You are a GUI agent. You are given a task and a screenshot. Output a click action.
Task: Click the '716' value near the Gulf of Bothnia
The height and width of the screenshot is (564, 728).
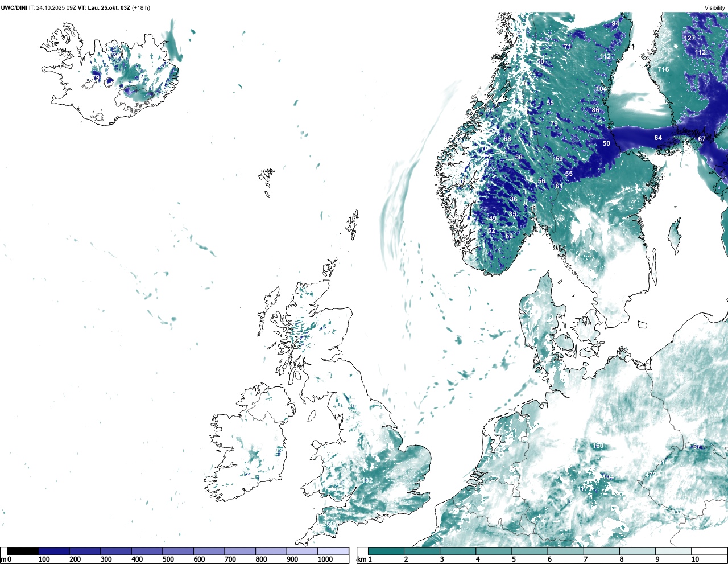663,69
